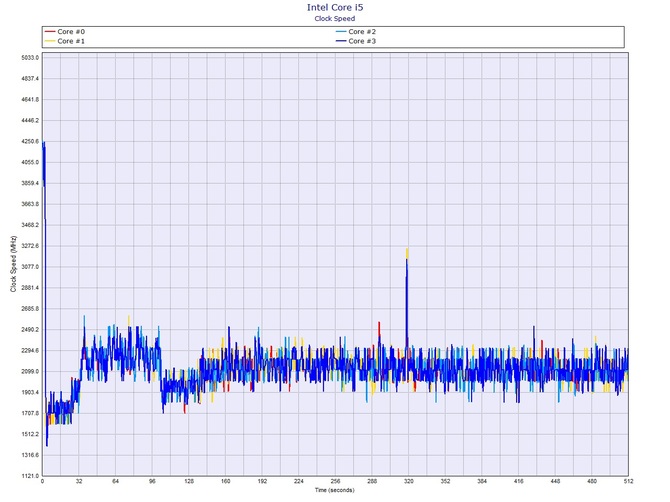Click the 2490.2 y-axis value
Screen dimensions: 670x502
click(x=30, y=330)
